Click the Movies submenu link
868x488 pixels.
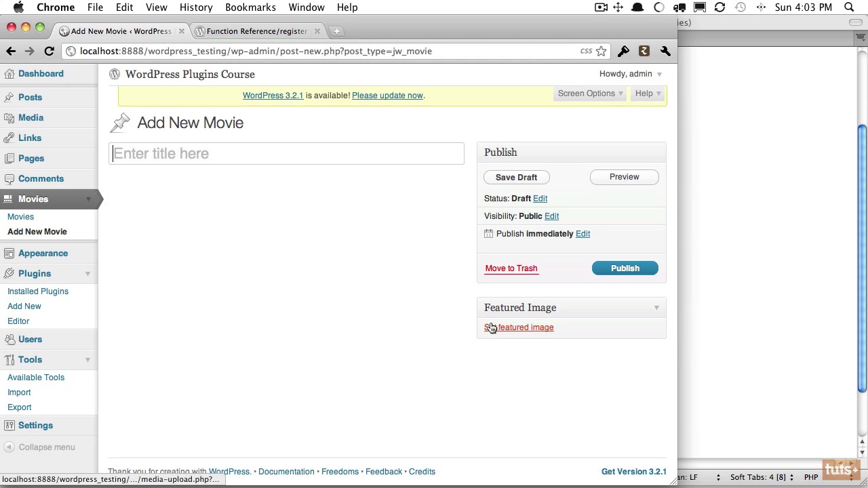tap(20, 217)
